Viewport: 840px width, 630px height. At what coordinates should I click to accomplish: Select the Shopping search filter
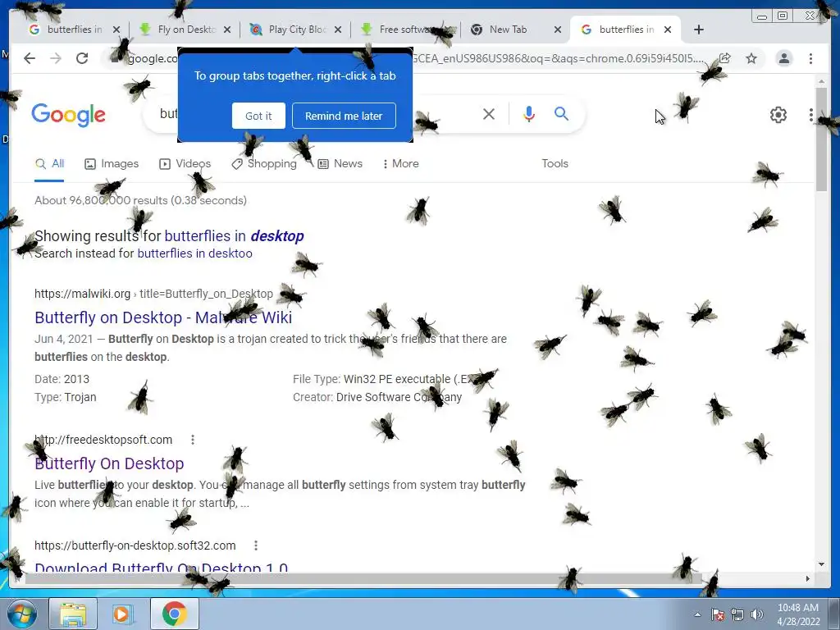pos(264,164)
